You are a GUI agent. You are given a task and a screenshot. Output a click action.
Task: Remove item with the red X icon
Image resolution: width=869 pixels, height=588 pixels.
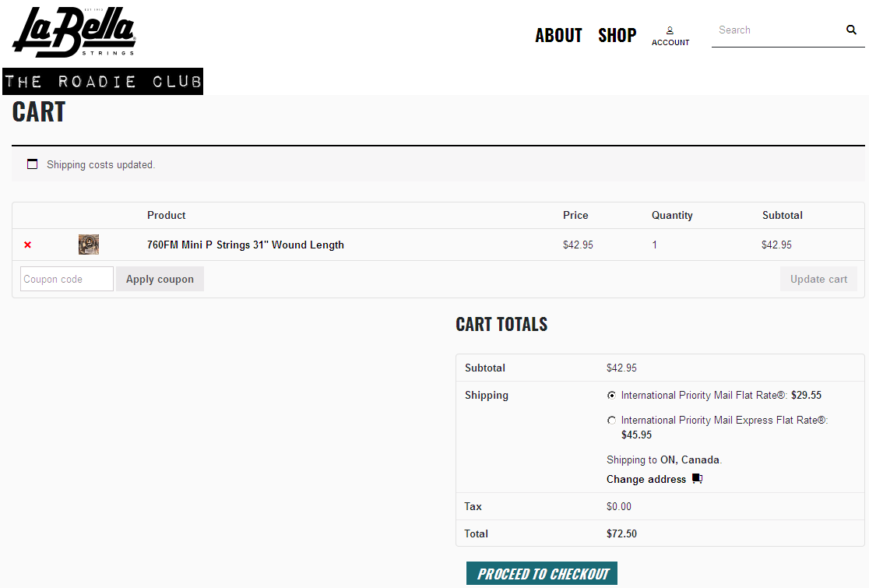pos(28,245)
